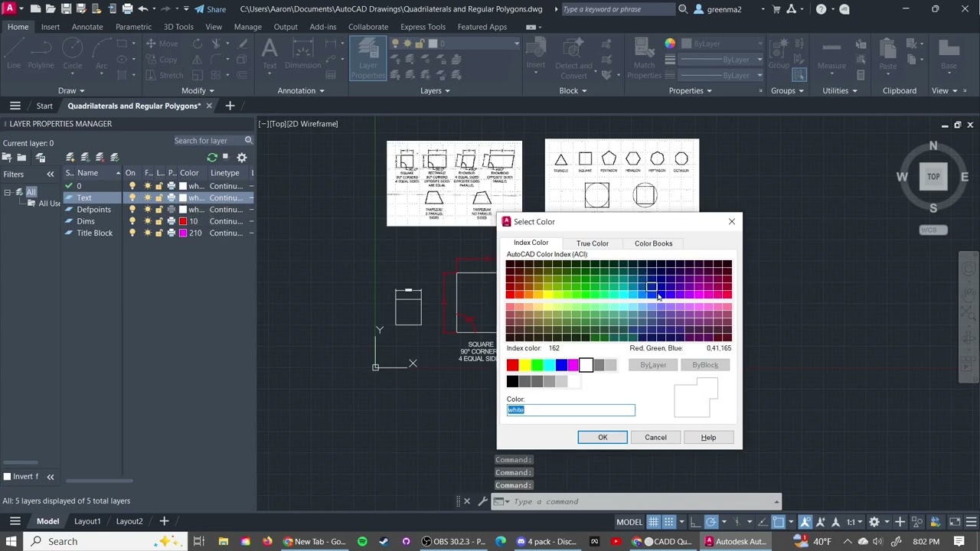The width and height of the screenshot is (980, 551).
Task: Switch to the Layout1 tab
Action: [87, 521]
